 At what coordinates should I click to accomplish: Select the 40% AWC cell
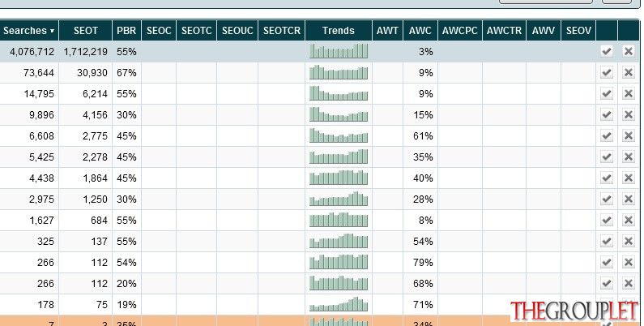(x=420, y=178)
